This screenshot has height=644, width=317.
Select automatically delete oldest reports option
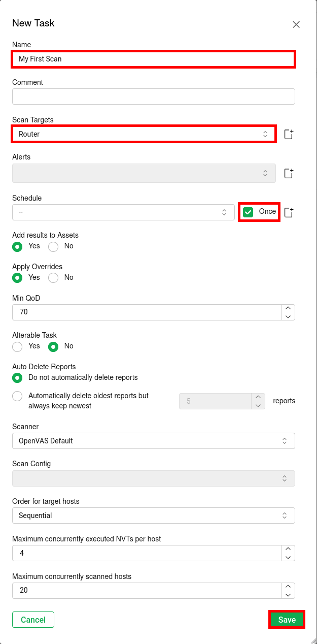17,396
